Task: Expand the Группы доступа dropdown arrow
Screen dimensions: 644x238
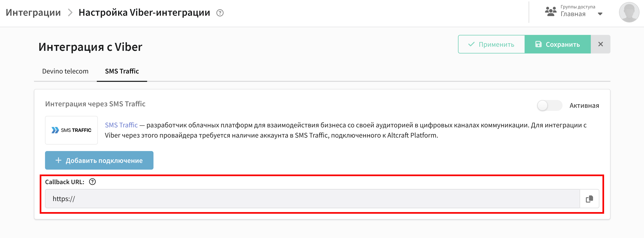Action: tap(600, 14)
